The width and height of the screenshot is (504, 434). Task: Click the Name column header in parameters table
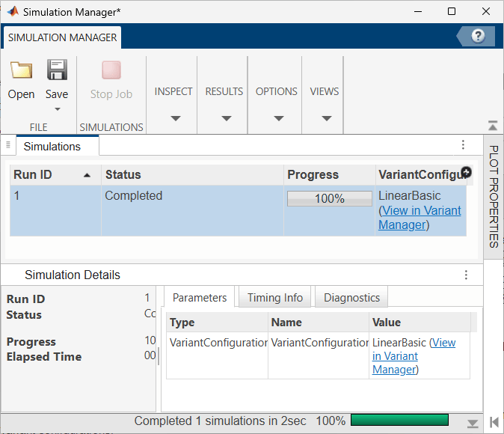(x=319, y=323)
